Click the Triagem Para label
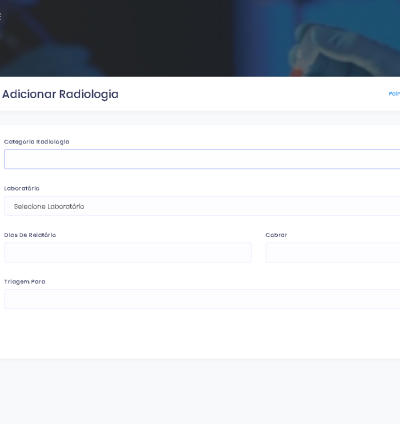The width and height of the screenshot is (400, 424). pyautogui.click(x=25, y=282)
